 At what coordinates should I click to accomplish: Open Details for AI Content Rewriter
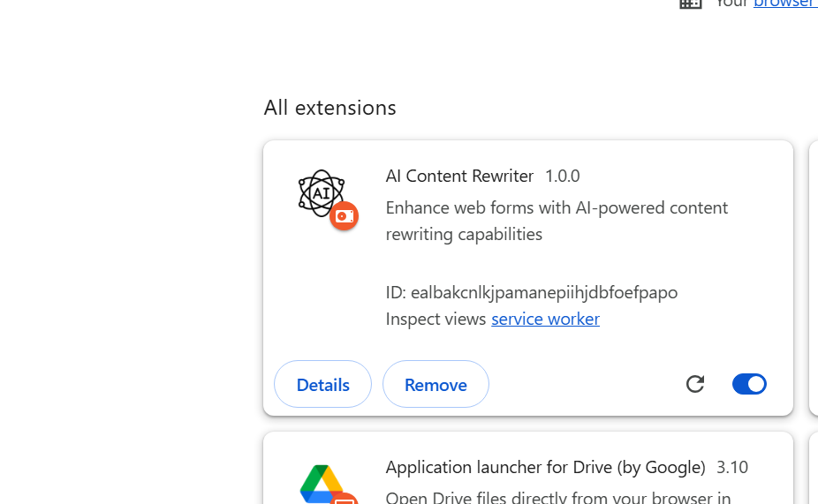(322, 385)
